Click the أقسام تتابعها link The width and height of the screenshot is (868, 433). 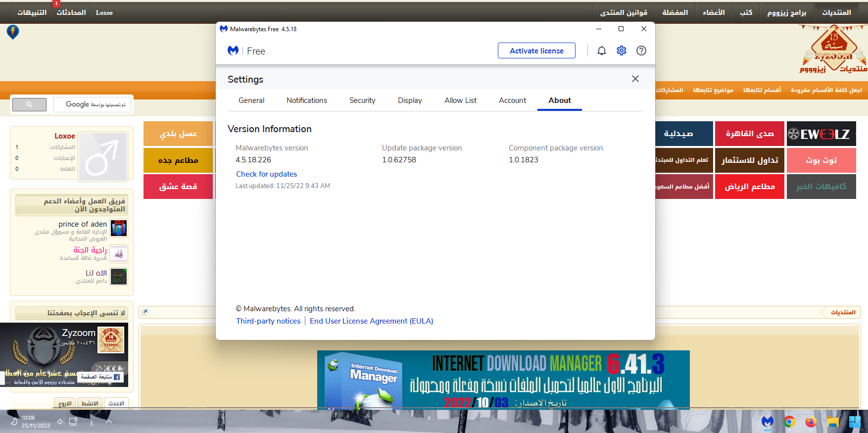click(x=762, y=90)
